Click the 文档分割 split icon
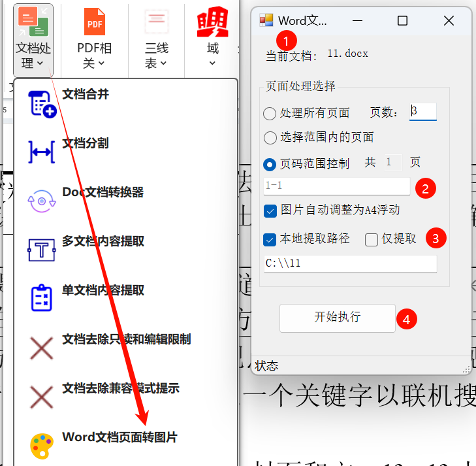 [x=42, y=152]
